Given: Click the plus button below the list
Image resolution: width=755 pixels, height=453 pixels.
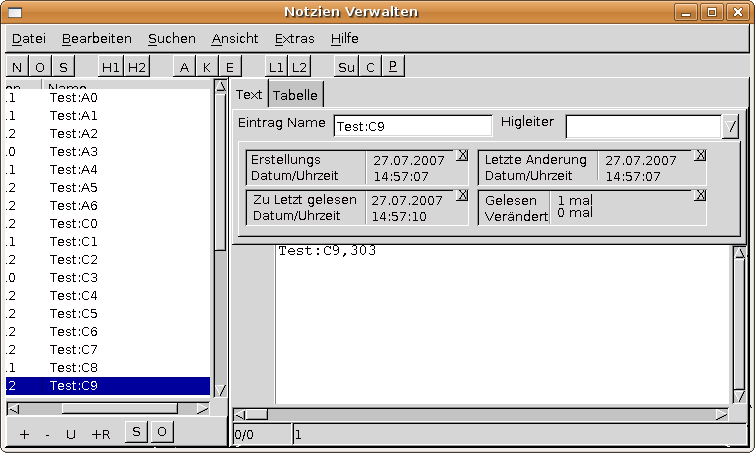Looking at the screenshot, I should tap(25, 433).
